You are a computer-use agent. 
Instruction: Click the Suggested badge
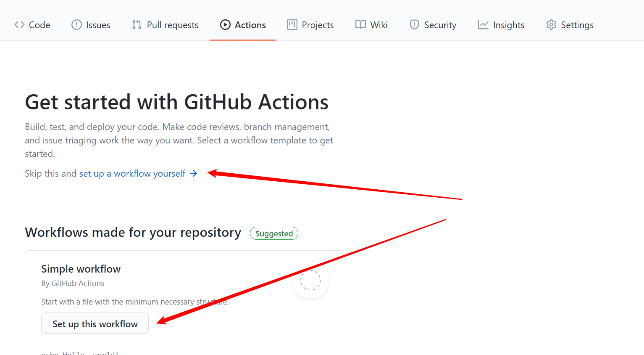coord(274,233)
